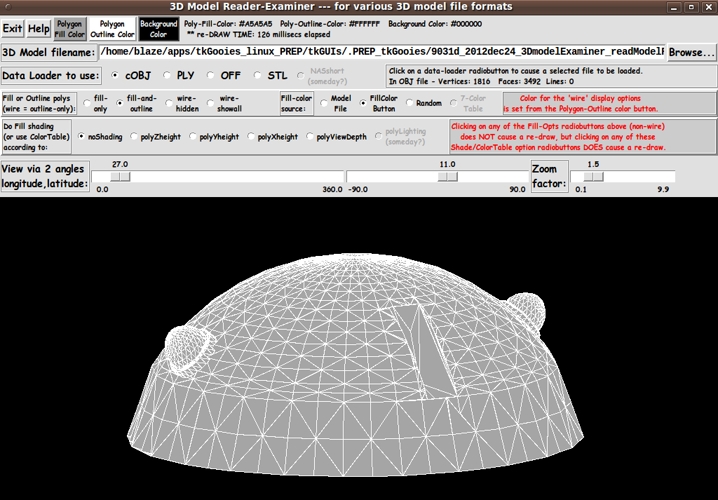Click the Exit button
Screen dimensions: 718x500
coord(12,29)
